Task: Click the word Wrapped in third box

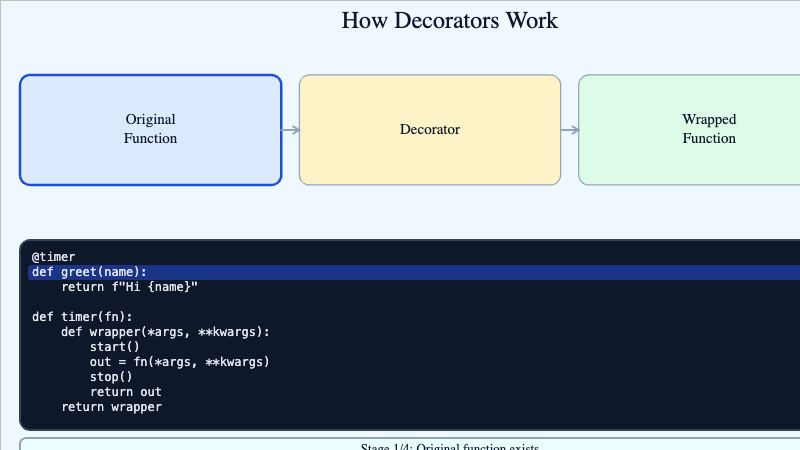Action: tap(709, 120)
